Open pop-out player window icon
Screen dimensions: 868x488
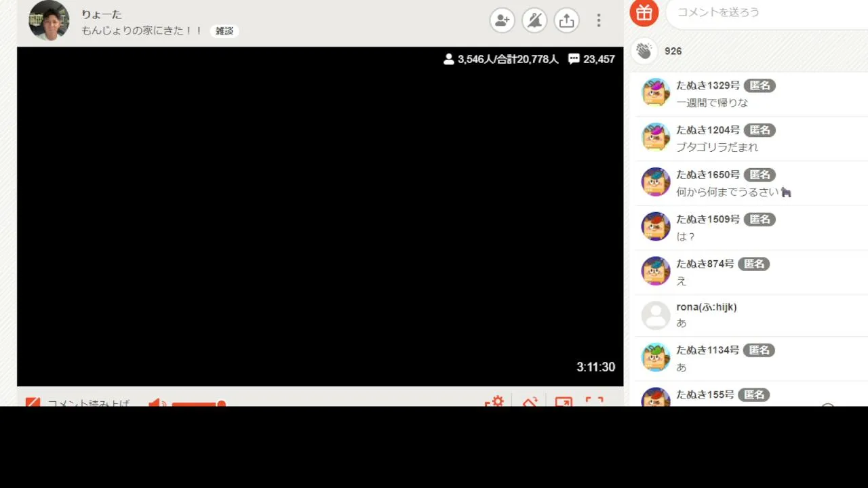[x=564, y=401]
